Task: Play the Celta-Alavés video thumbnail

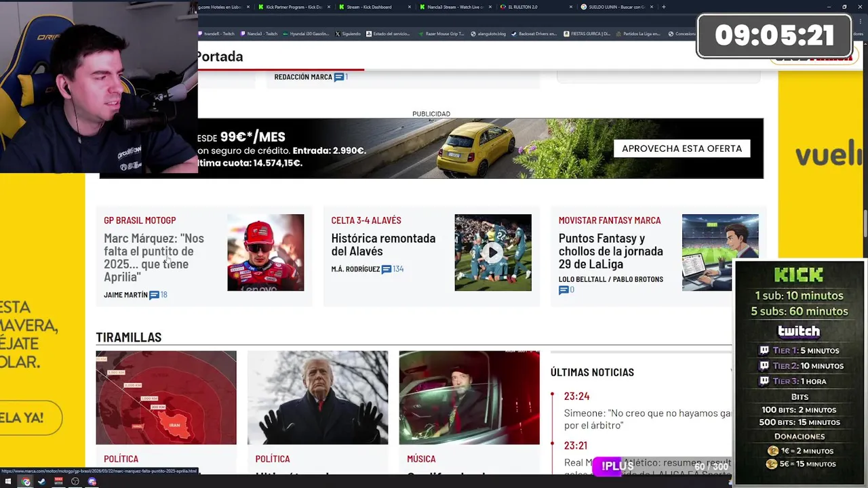Action: pos(493,253)
